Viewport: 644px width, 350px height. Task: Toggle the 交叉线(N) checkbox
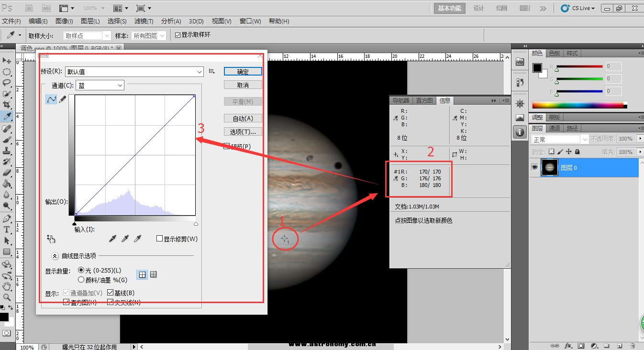coord(111,302)
